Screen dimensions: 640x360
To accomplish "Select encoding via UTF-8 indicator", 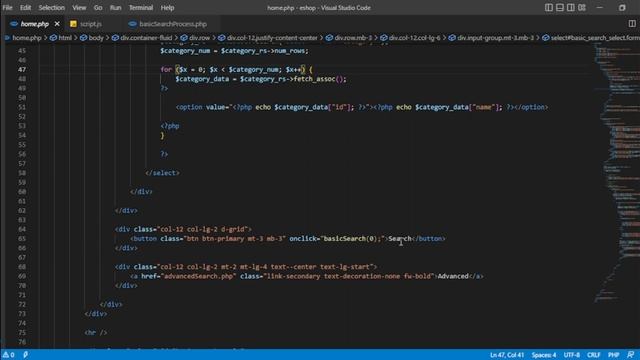I will (x=571, y=355).
